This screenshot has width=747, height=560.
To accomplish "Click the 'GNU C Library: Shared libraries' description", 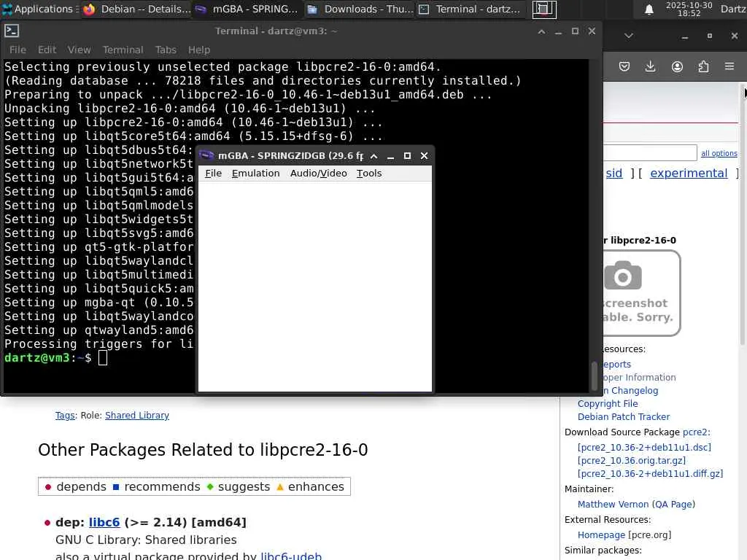I will [146, 540].
